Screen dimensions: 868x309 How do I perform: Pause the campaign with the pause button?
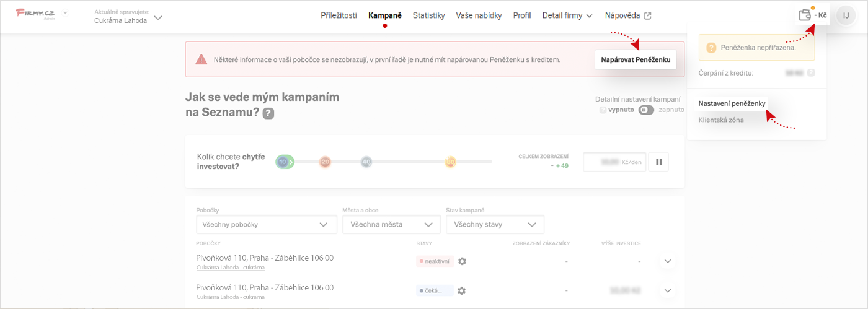pyautogui.click(x=658, y=162)
